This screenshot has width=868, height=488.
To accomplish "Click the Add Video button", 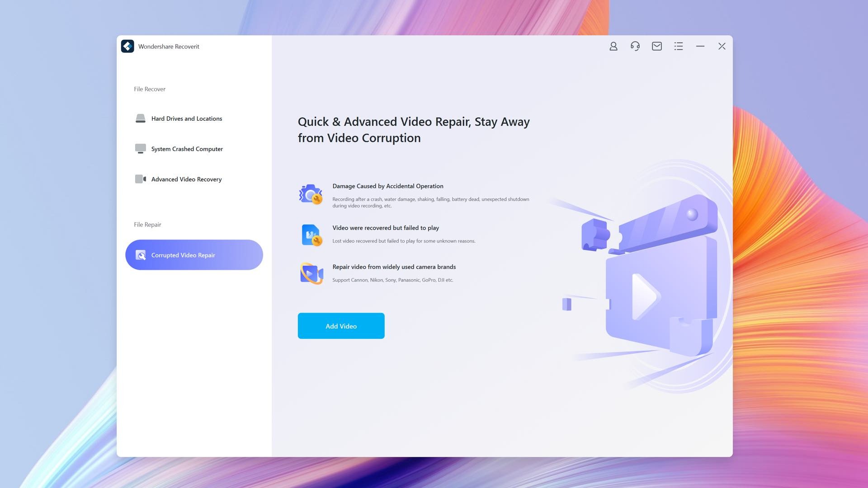I will point(341,326).
